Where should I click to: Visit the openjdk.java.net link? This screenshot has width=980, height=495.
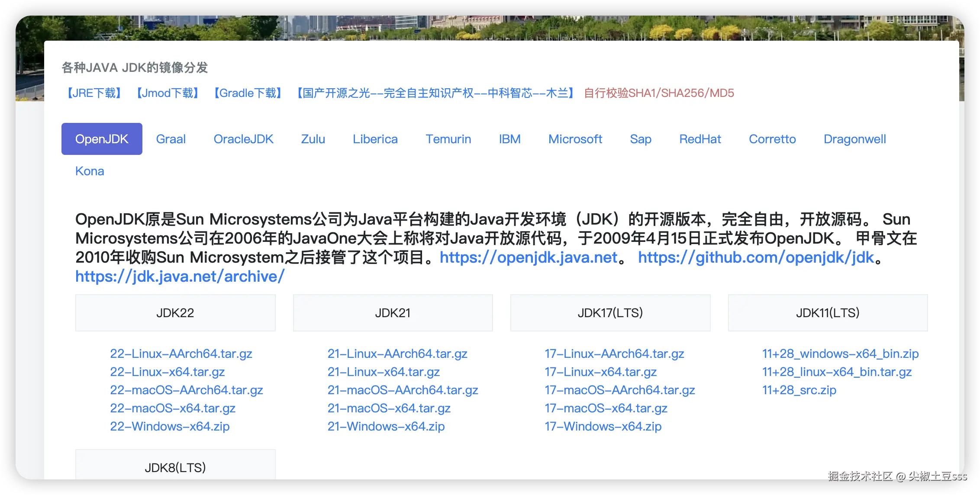point(528,257)
